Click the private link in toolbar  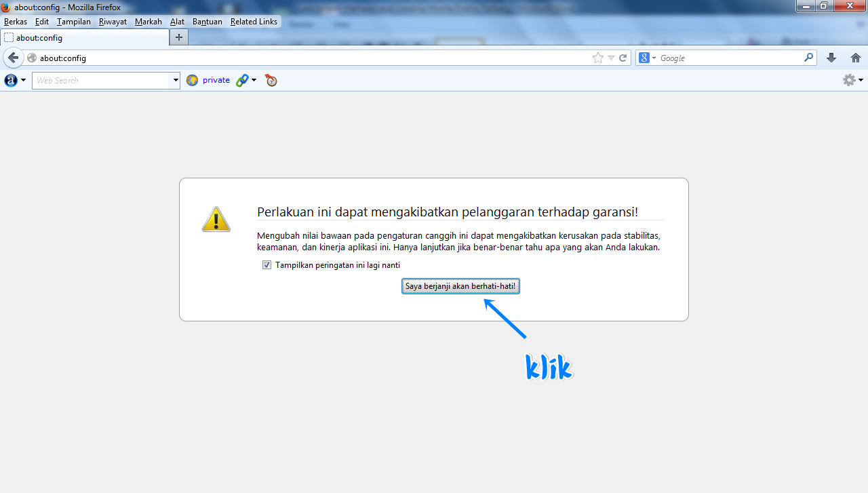[x=216, y=80]
